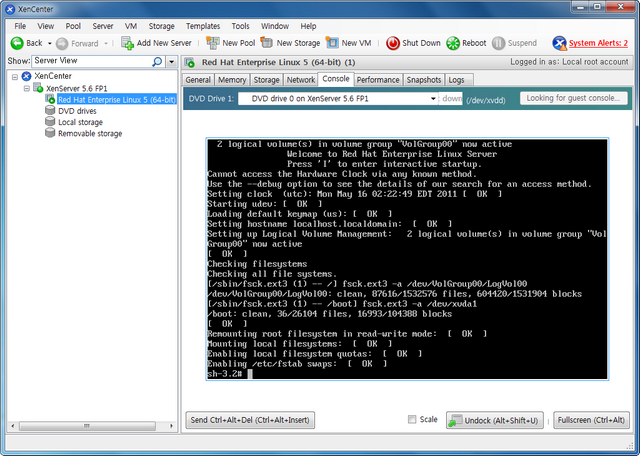
Task: Open the Window menu
Action: (x=275, y=26)
